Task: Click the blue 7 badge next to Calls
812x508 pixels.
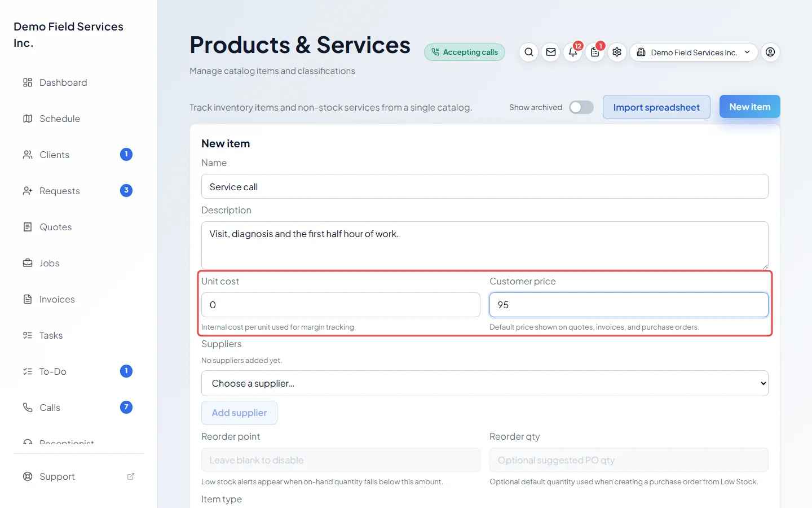Action: coord(126,407)
